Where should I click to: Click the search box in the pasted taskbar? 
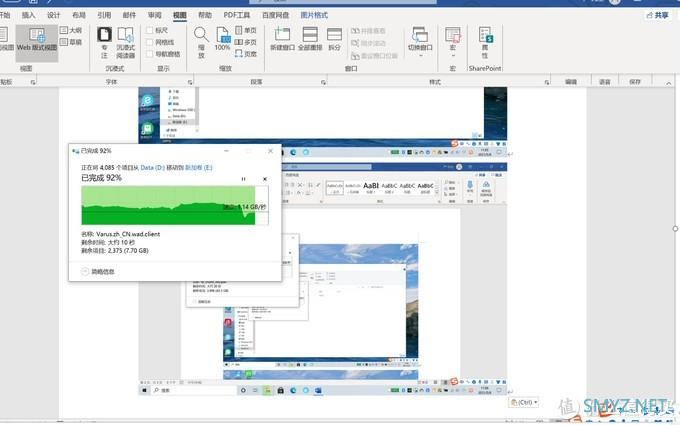[193, 390]
